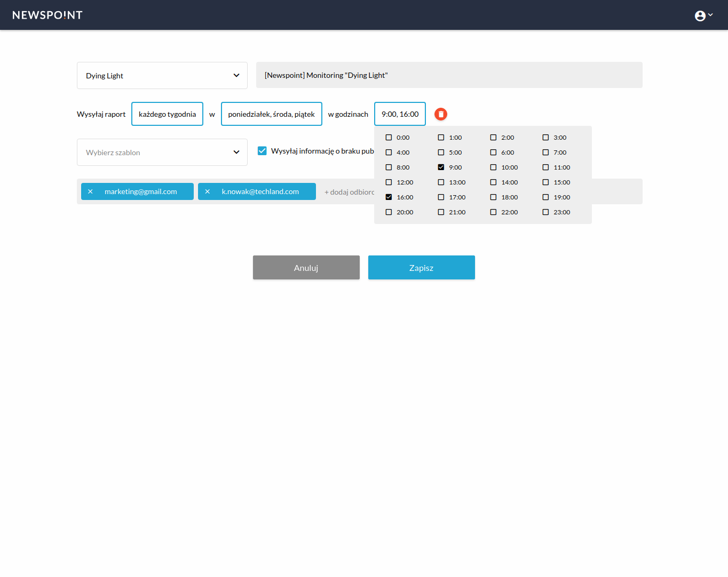This screenshot has height=577, width=728.
Task: Select the 0:00 hour checkbox
Action: pyautogui.click(x=389, y=138)
